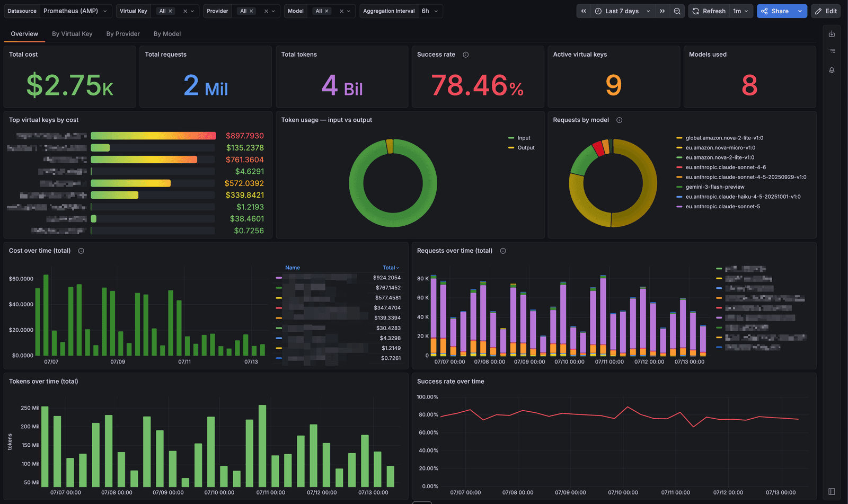Remove the All chip from Model
The image size is (848, 504).
coord(327,11)
